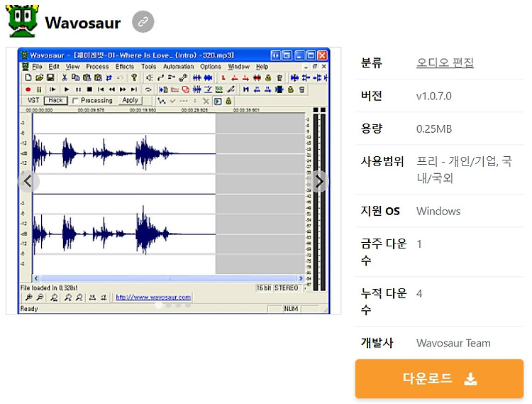Click the http://www.wavosaur.com link
This screenshot has height=404, width=532.
pos(153,297)
